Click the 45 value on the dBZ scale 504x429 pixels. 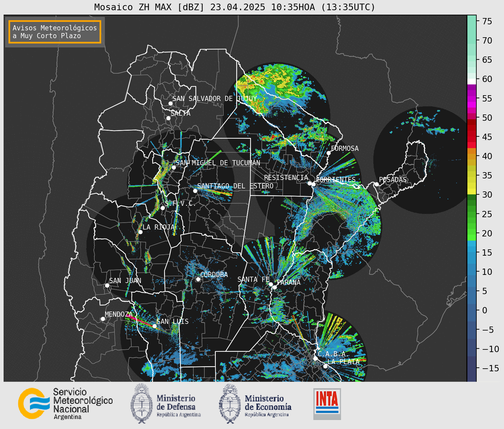click(487, 137)
